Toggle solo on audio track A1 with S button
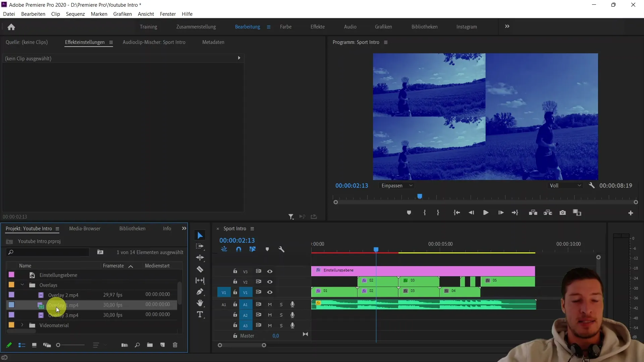 click(x=281, y=305)
